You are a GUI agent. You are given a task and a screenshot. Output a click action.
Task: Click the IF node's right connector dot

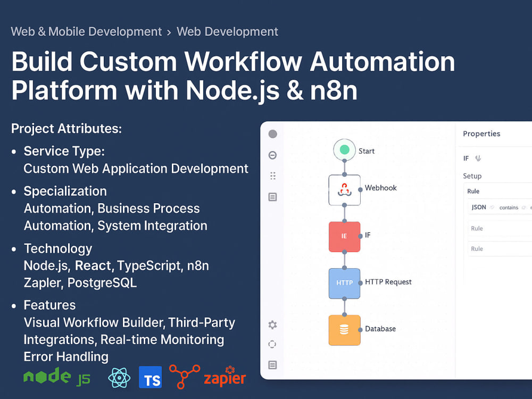[x=360, y=236]
